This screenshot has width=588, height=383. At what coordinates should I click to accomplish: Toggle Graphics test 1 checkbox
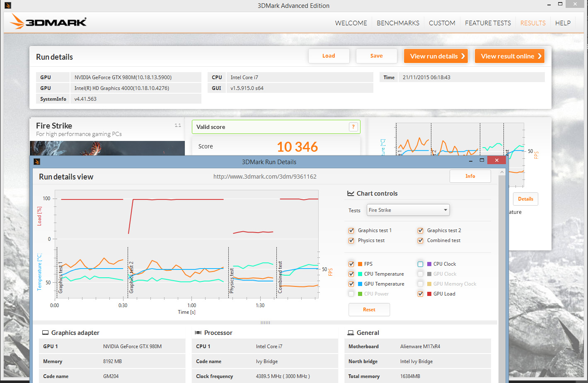point(351,230)
